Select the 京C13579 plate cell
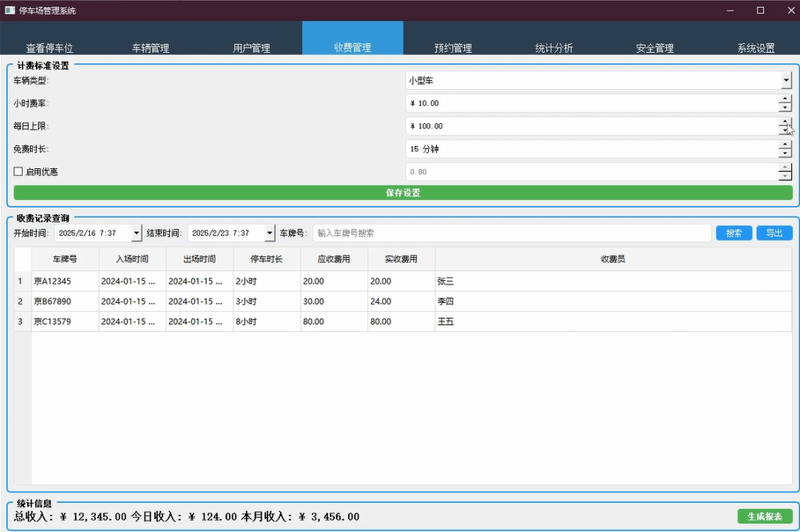 tap(65, 321)
